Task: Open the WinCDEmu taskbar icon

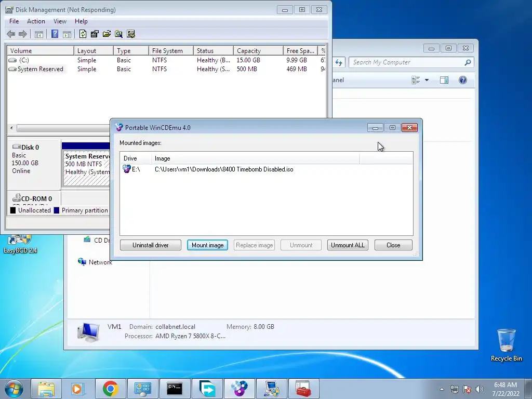Action: click(239, 389)
